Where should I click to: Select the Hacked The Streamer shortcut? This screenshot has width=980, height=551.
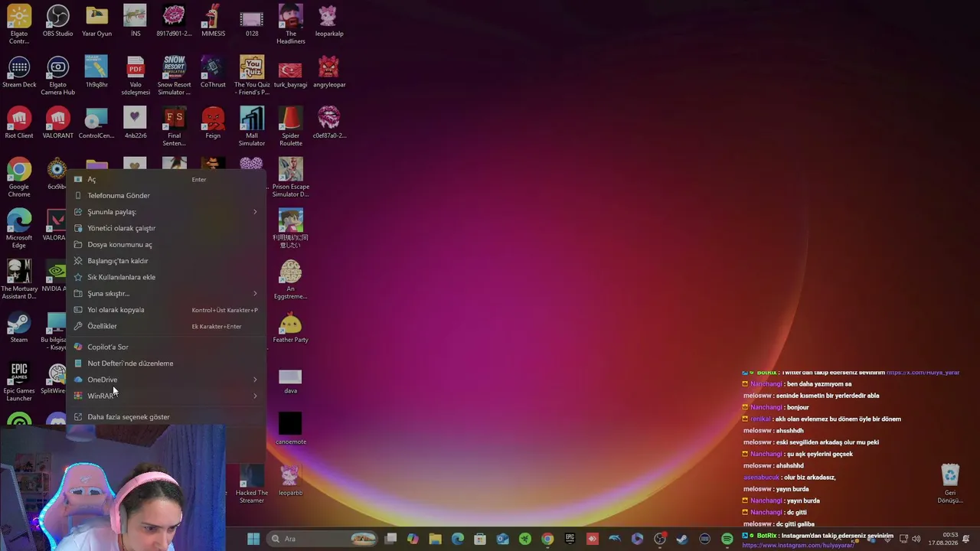252,484
